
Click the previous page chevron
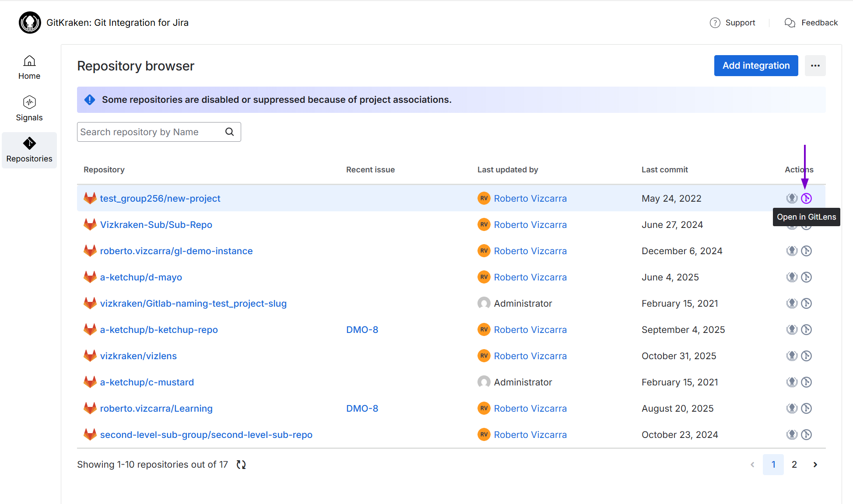click(x=752, y=464)
